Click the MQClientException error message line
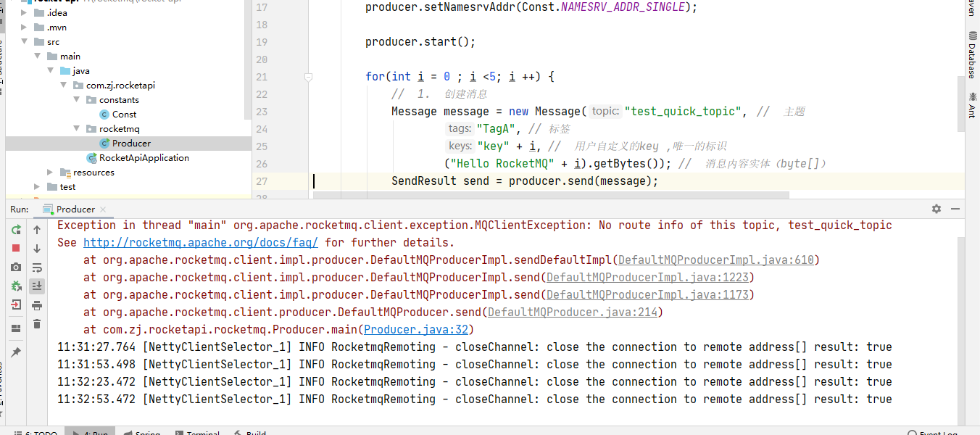This screenshot has width=980, height=435. click(x=475, y=225)
